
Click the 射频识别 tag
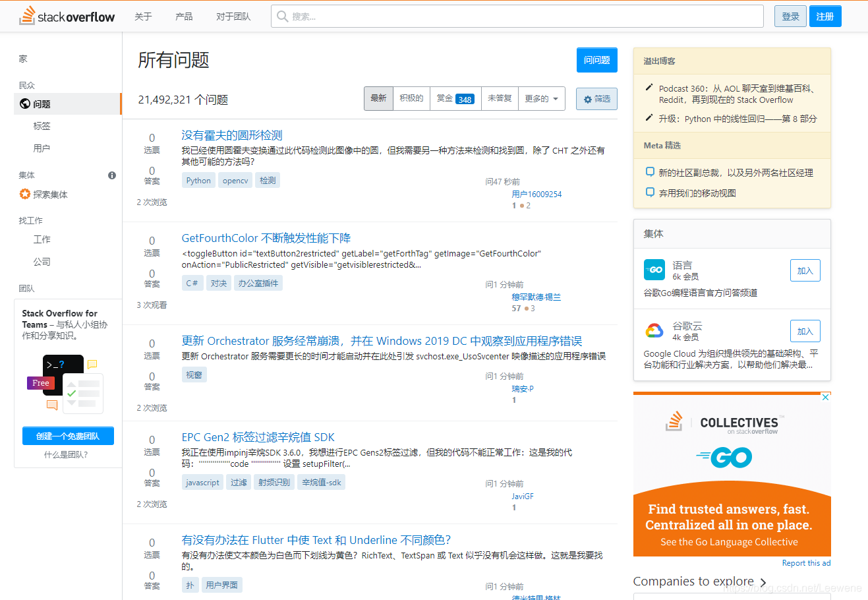pos(274,483)
